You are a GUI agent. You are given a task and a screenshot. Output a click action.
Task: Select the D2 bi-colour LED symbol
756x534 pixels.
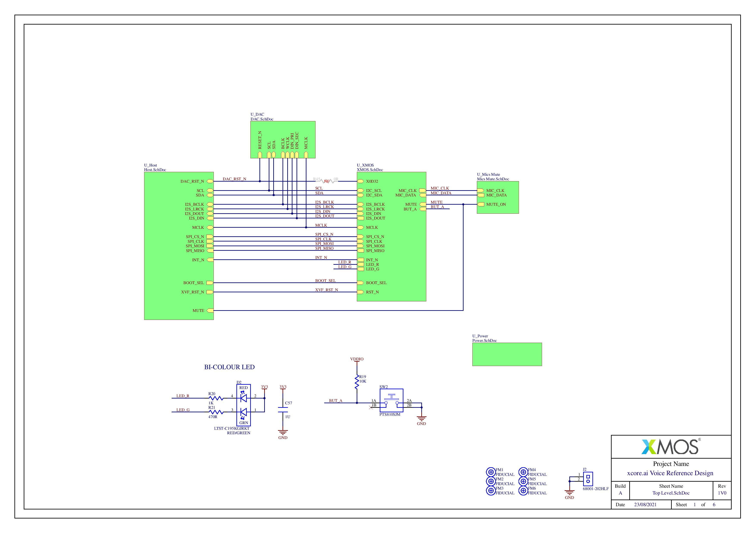[243, 405]
